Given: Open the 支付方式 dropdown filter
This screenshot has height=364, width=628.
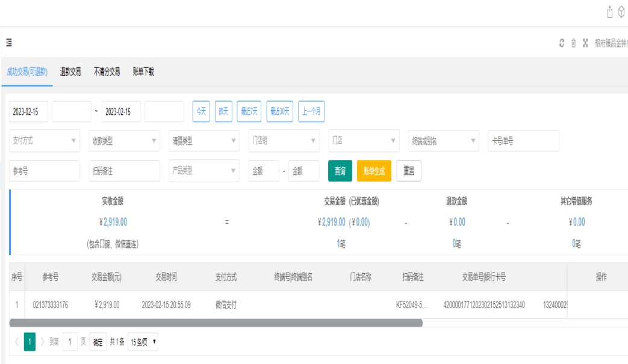Looking at the screenshot, I should click(x=45, y=141).
